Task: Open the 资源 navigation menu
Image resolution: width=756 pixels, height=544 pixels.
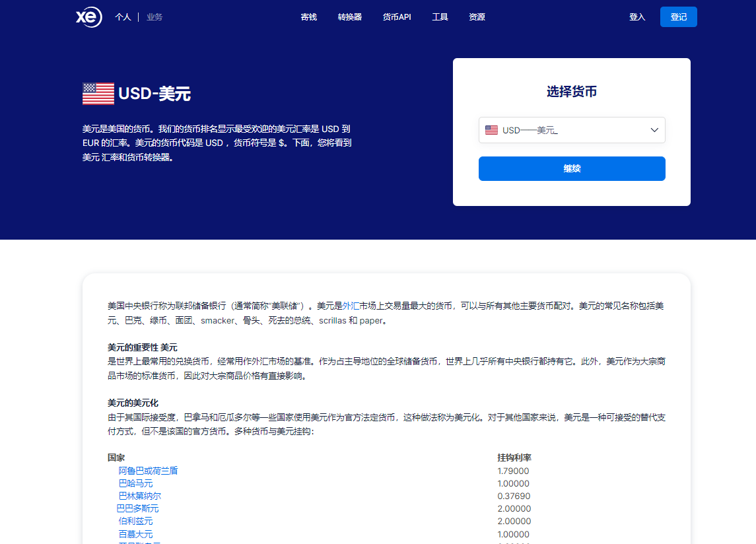Action: 477,17
